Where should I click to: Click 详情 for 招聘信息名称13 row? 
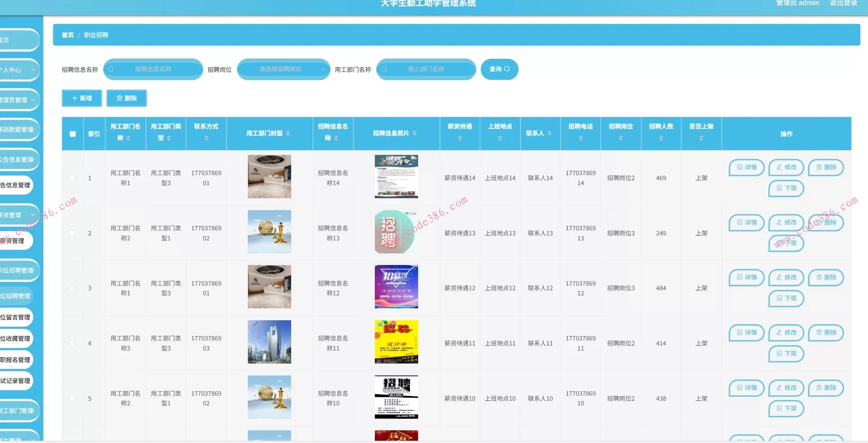click(x=746, y=223)
